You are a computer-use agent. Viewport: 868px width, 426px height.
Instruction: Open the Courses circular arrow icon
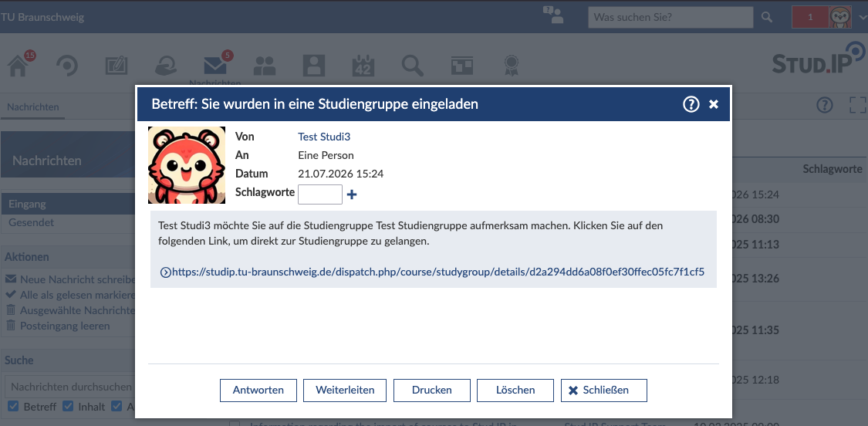point(68,66)
